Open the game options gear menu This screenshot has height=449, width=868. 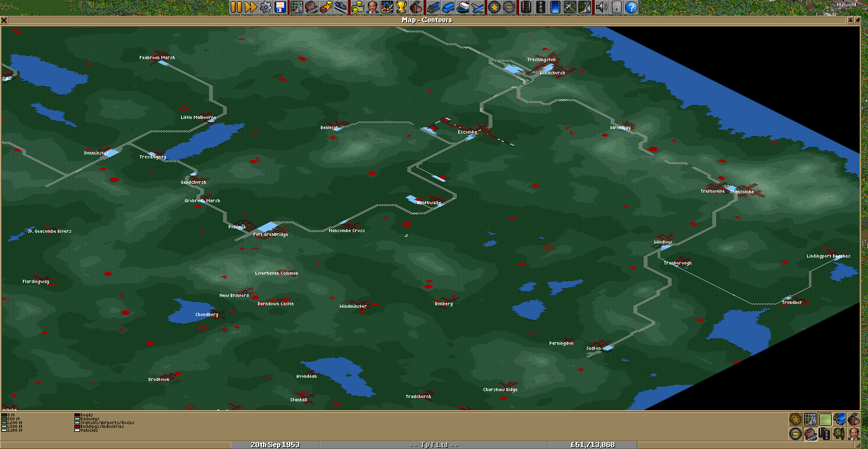click(266, 8)
